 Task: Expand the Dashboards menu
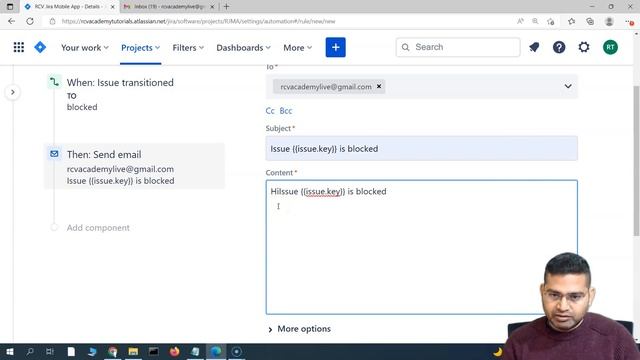click(x=243, y=48)
